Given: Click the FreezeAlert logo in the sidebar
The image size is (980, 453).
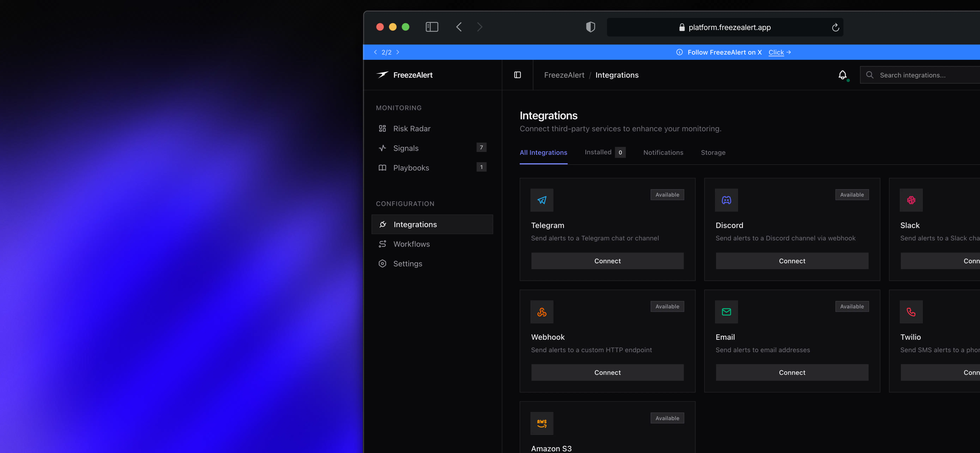Looking at the screenshot, I should coord(404,75).
